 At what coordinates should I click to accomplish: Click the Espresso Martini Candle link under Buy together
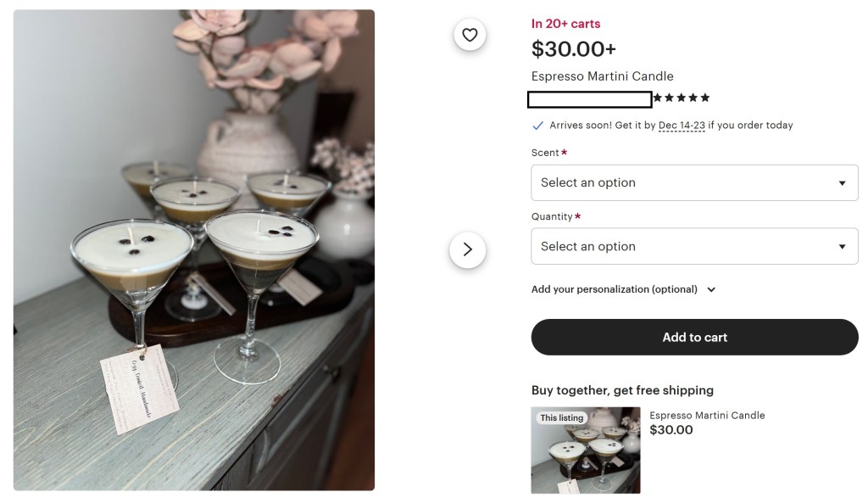tap(707, 415)
